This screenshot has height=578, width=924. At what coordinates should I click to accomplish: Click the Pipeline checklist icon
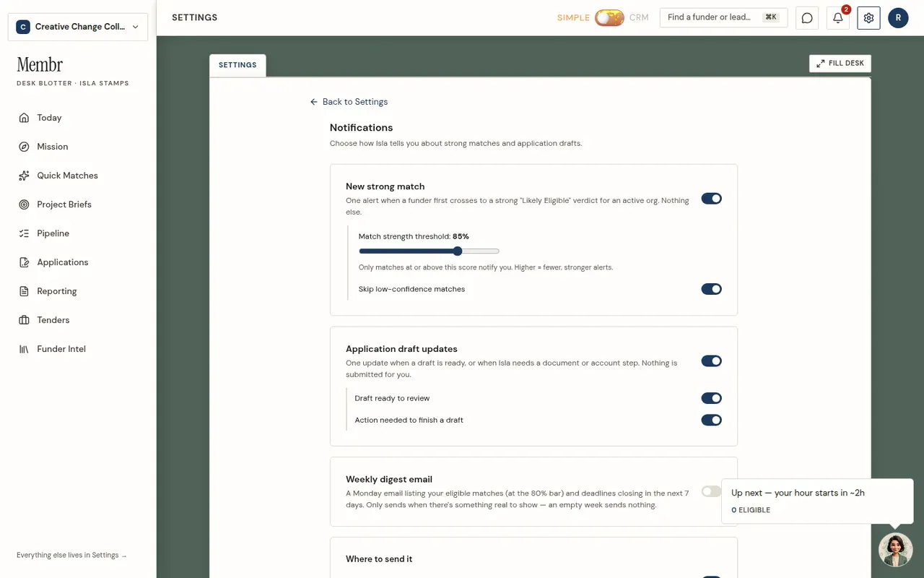click(x=24, y=233)
